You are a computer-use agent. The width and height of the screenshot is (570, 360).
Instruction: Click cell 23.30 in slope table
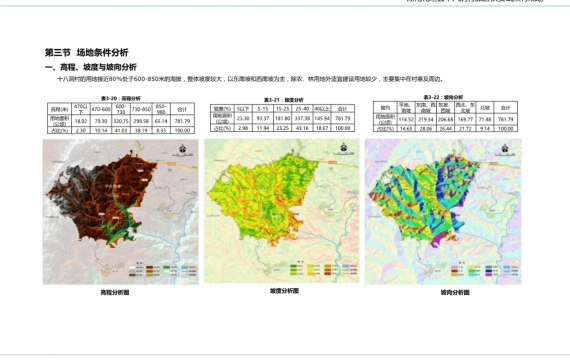click(243, 119)
